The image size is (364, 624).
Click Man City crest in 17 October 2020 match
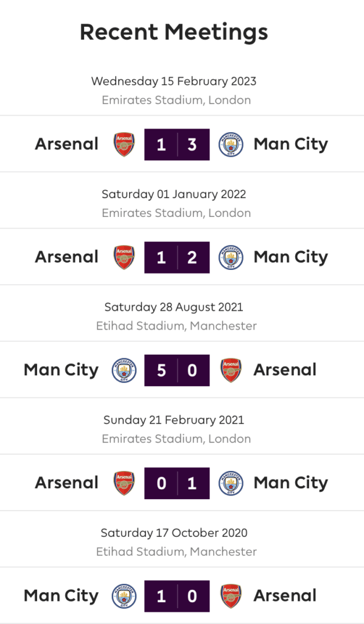pos(124,596)
